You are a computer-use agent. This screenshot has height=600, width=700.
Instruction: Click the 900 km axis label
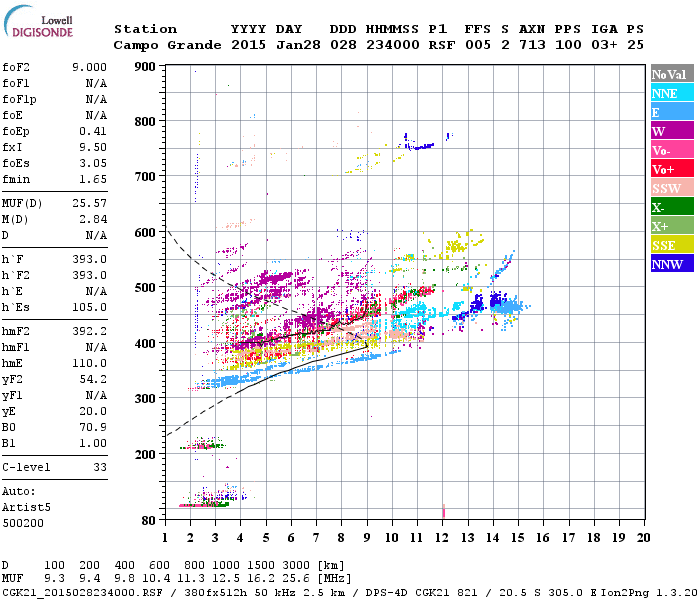145,67
